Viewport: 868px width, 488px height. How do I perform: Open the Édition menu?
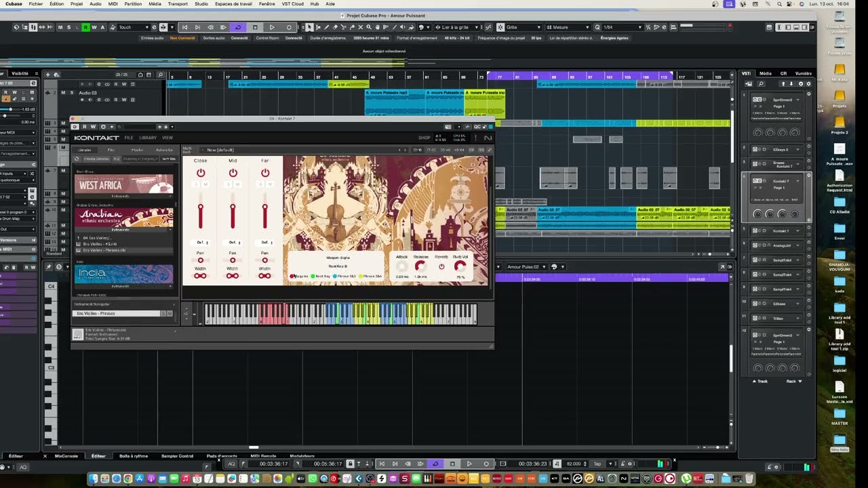point(56,3)
